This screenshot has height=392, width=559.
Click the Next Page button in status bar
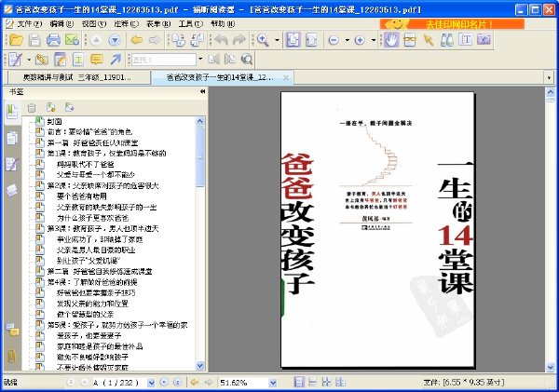[164, 383]
